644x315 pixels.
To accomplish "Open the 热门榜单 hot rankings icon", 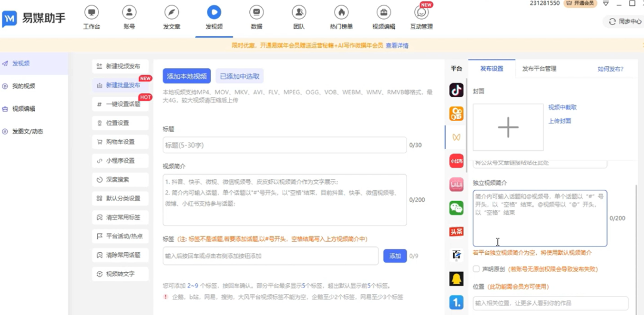I will [x=341, y=13].
